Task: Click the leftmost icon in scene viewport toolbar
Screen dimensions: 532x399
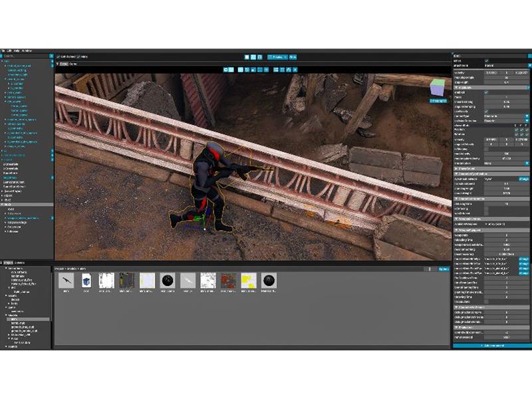Action: pyautogui.click(x=226, y=69)
